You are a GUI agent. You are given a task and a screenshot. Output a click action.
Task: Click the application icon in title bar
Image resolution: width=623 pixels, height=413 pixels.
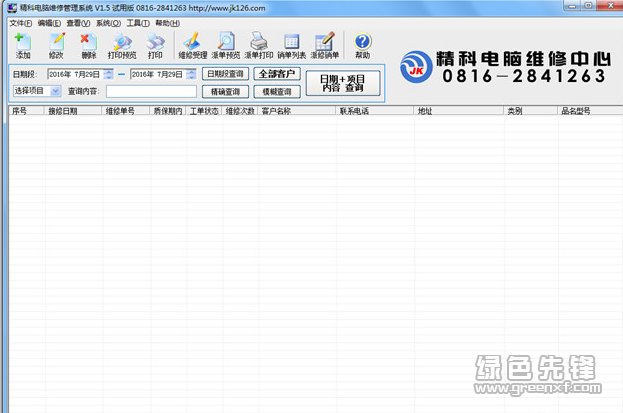coord(12,8)
